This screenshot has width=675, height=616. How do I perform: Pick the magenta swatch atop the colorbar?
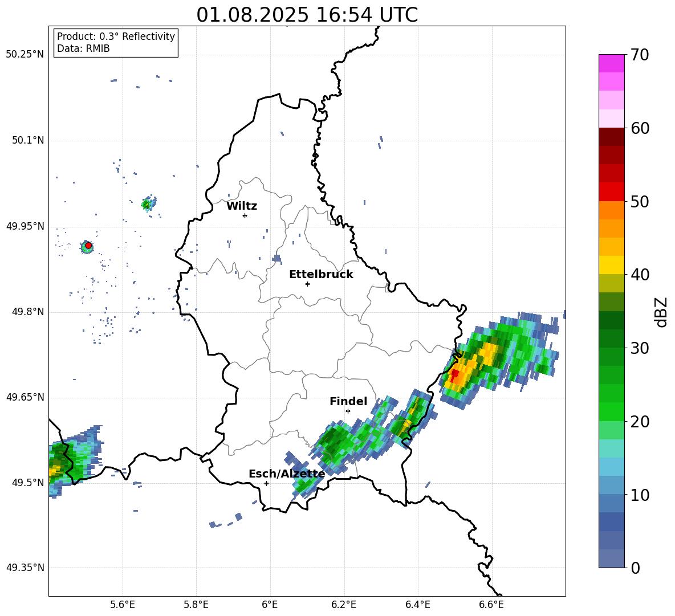(611, 63)
